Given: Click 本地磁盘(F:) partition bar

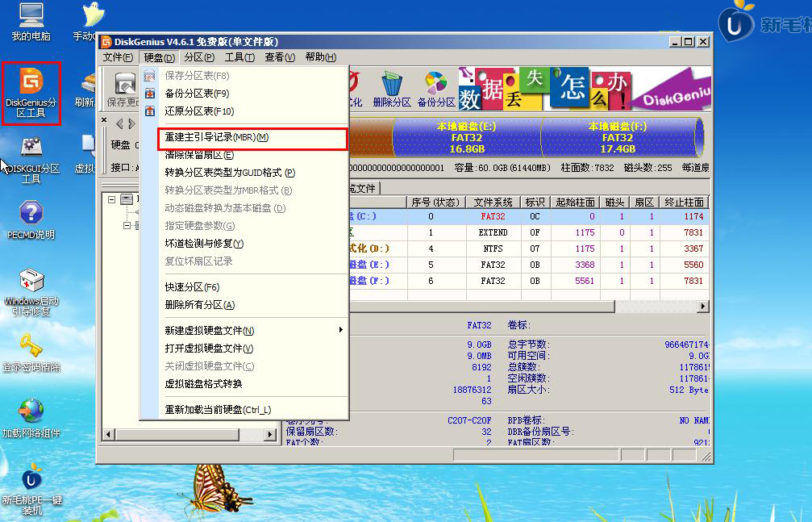Looking at the screenshot, I should pyautogui.click(x=618, y=137).
